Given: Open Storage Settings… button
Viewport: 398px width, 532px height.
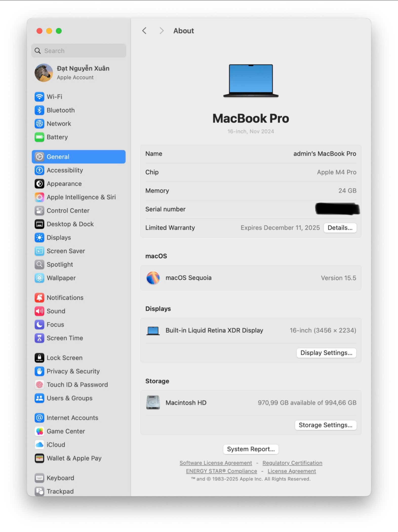Looking at the screenshot, I should pos(326,425).
